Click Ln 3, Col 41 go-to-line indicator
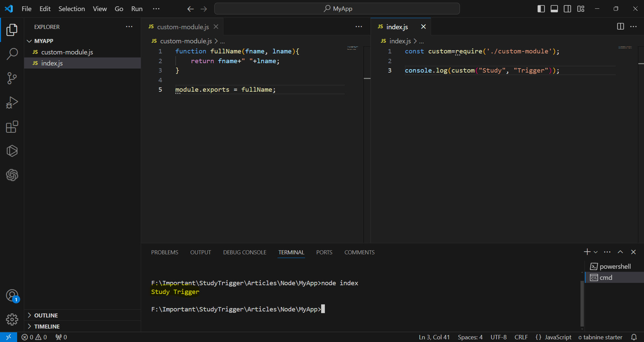Image resolution: width=644 pixels, height=342 pixels. coord(434,337)
